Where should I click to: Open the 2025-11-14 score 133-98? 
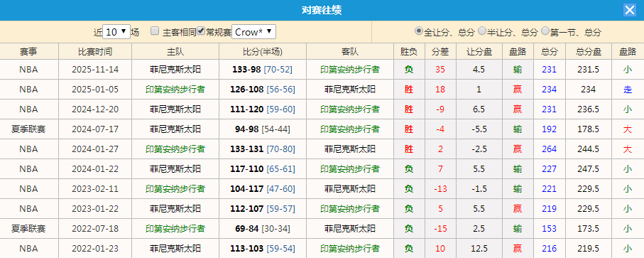coord(246,70)
